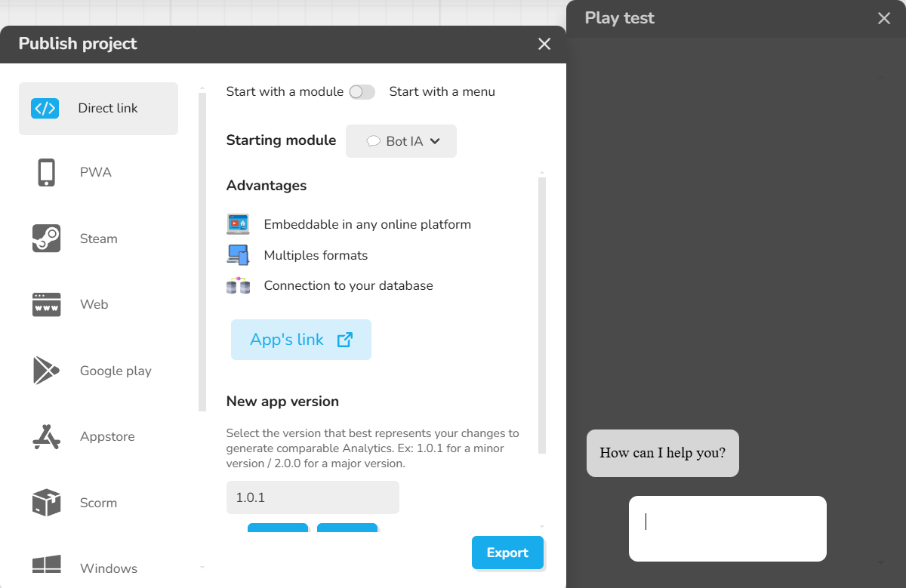Click the Embeddable platform laptop icon
906x588 pixels.
[238, 224]
